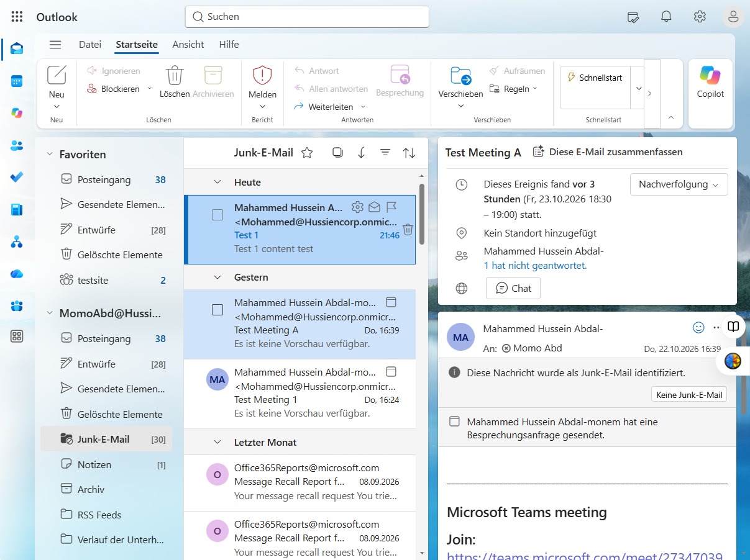This screenshot has height=560, width=750.
Task: Switch to the Ansicht tab
Action: pos(188,45)
